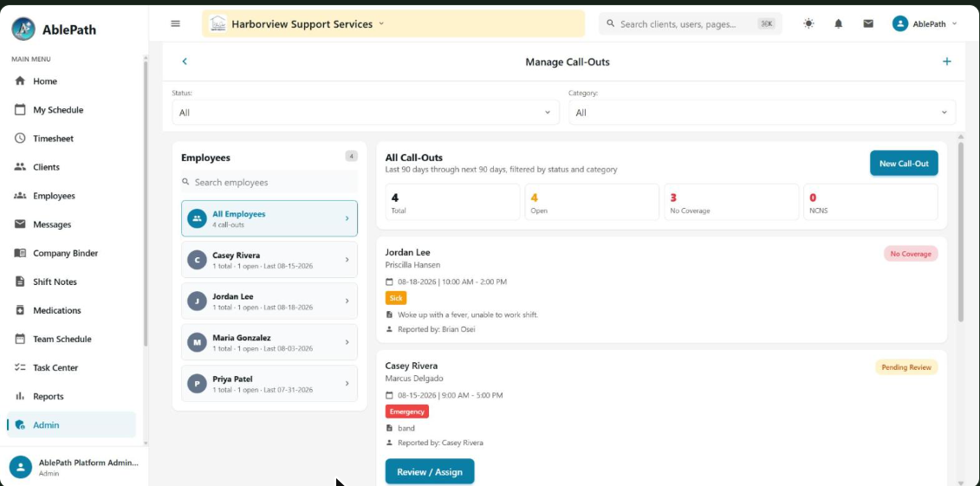
Task: Click the No Coverage stat card
Action: point(731,202)
